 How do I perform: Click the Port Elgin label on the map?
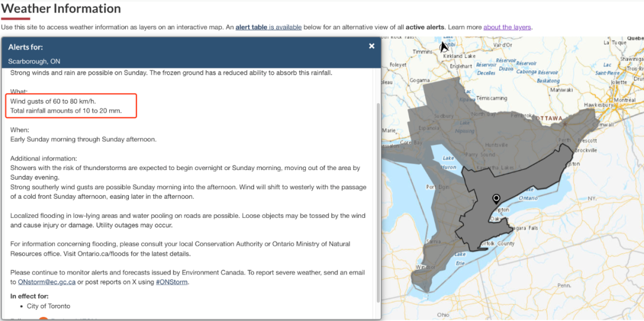436,186
